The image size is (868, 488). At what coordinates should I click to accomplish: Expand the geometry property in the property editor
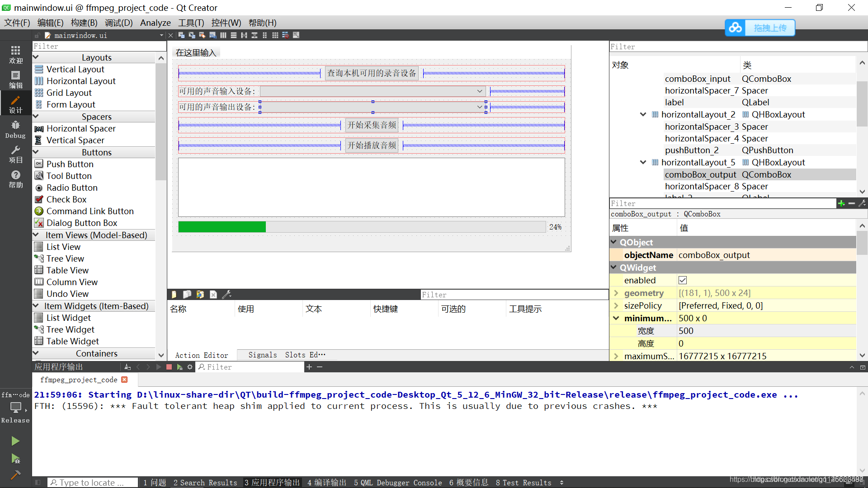616,293
